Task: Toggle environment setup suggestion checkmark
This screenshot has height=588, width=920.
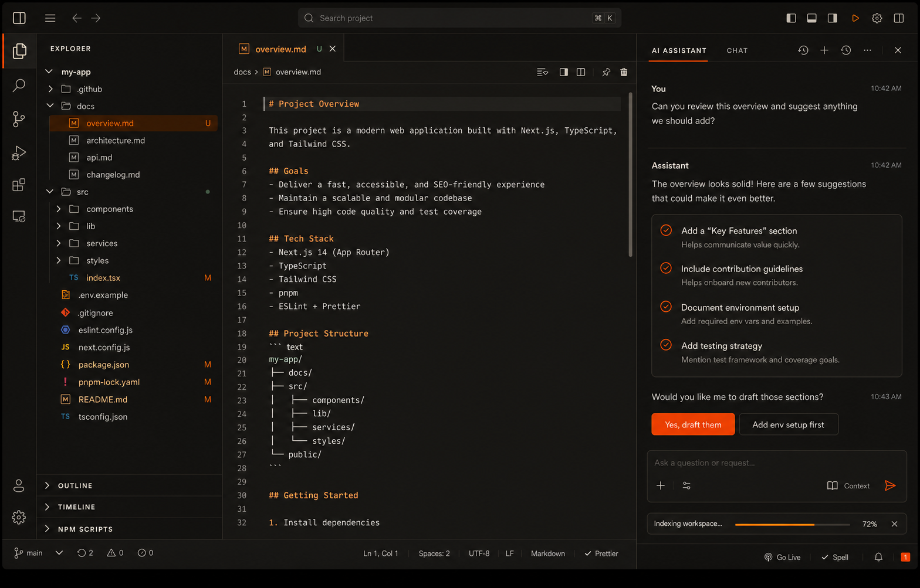Action: pyautogui.click(x=666, y=307)
